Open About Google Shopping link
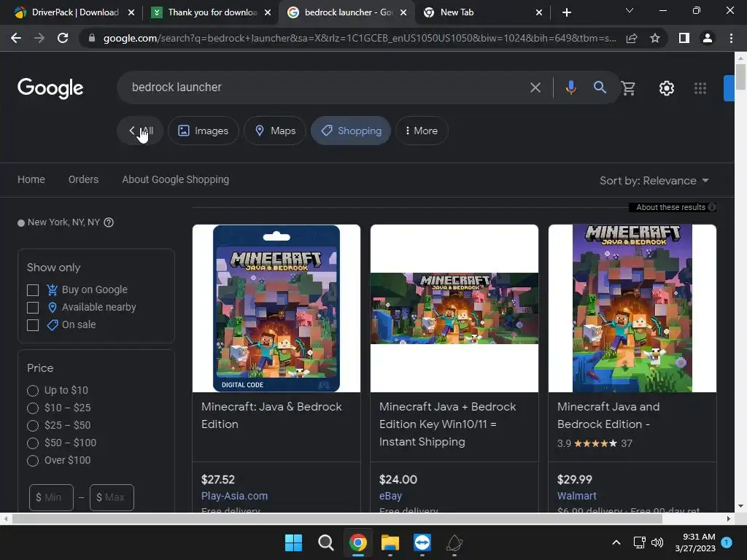 click(175, 179)
